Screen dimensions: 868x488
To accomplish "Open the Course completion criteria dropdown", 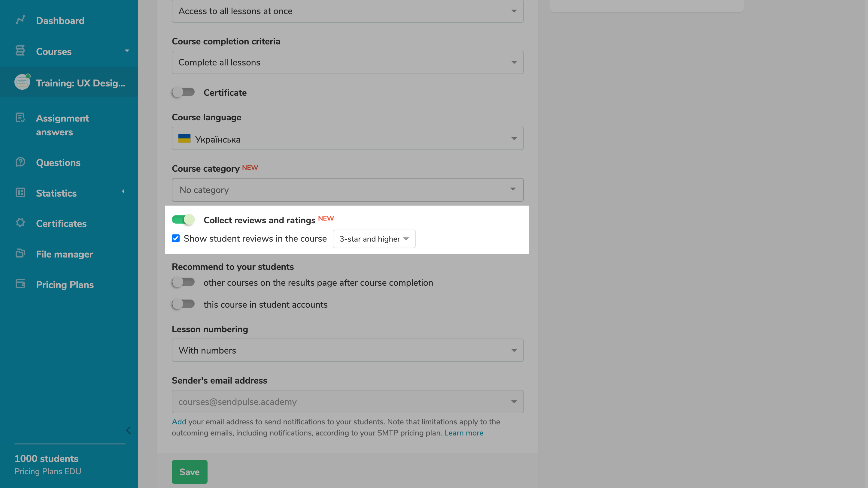I will 348,62.
